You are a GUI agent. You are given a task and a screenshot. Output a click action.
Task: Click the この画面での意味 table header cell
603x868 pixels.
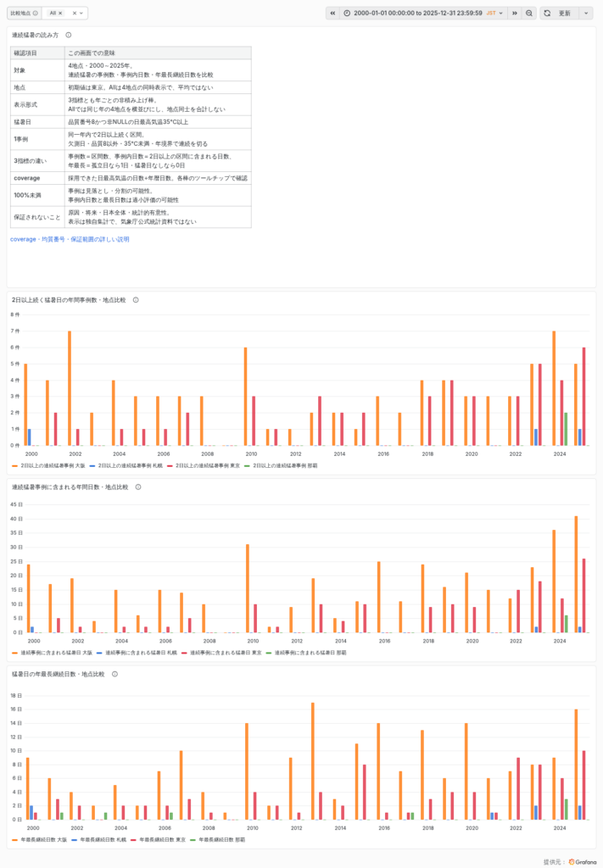point(158,53)
